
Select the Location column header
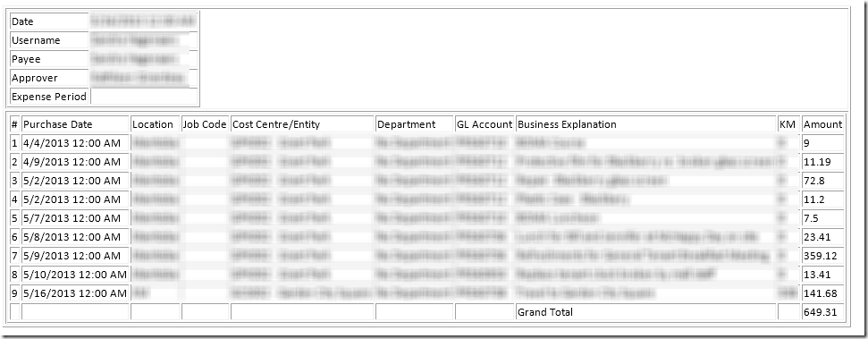click(x=155, y=124)
